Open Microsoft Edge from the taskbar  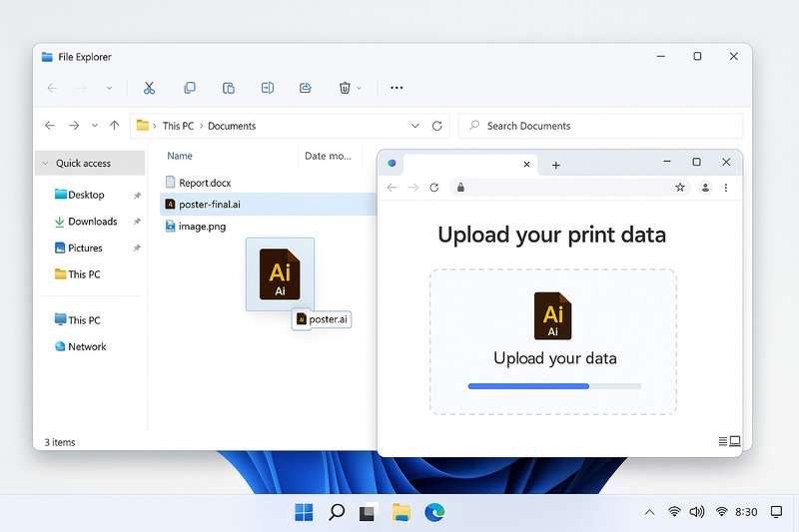pos(434,512)
